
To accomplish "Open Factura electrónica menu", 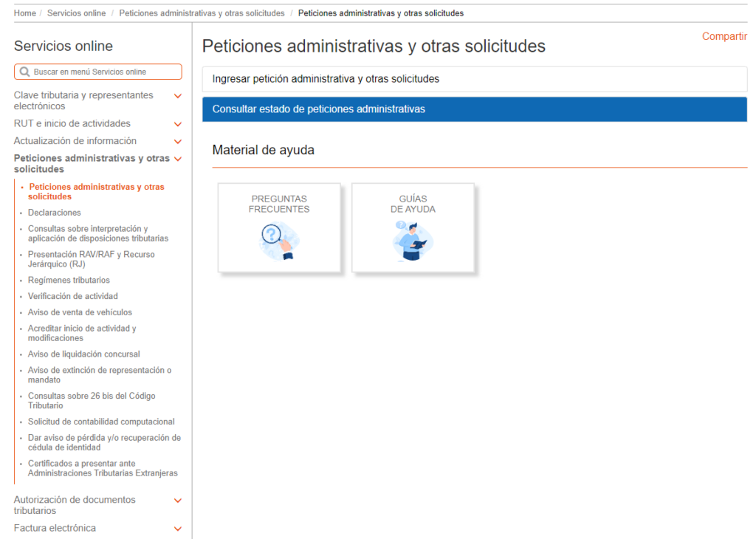I will pyautogui.click(x=55, y=528).
